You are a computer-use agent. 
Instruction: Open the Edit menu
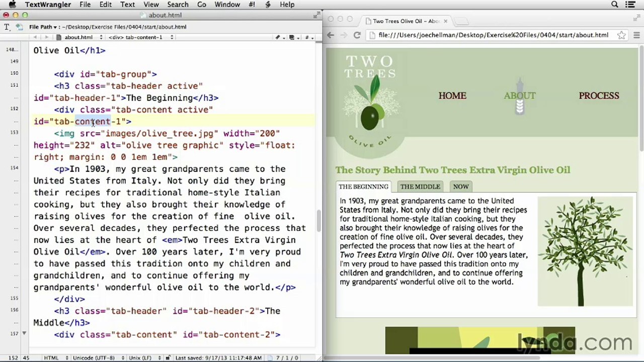106,5
